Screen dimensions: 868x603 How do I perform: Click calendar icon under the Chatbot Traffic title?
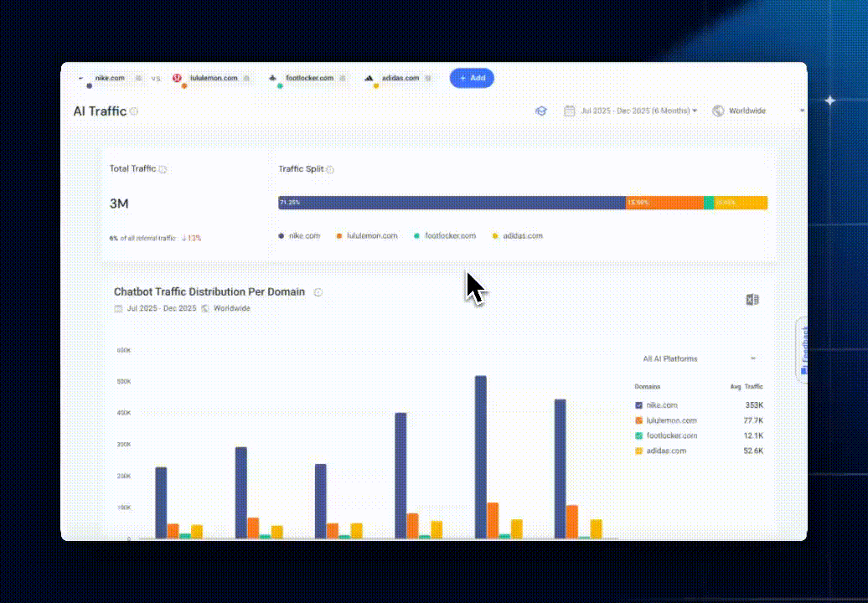(118, 308)
